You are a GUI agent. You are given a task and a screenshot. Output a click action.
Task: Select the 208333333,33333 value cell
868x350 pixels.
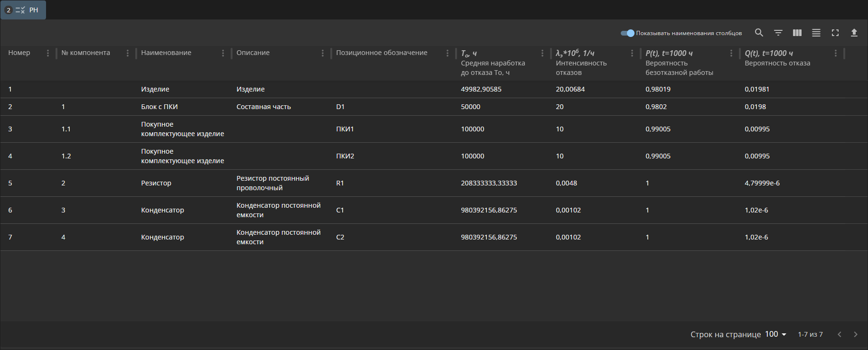click(x=489, y=183)
